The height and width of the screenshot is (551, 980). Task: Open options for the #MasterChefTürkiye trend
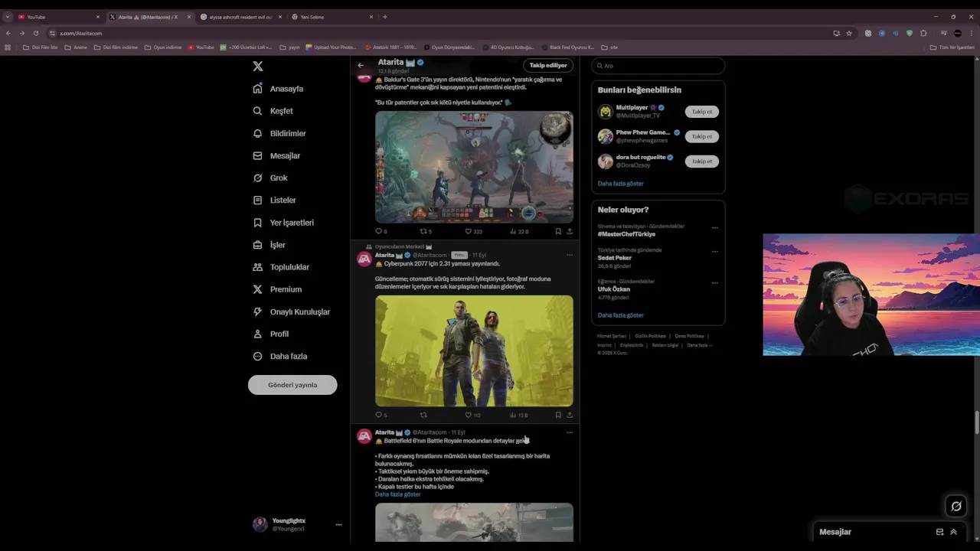click(715, 228)
